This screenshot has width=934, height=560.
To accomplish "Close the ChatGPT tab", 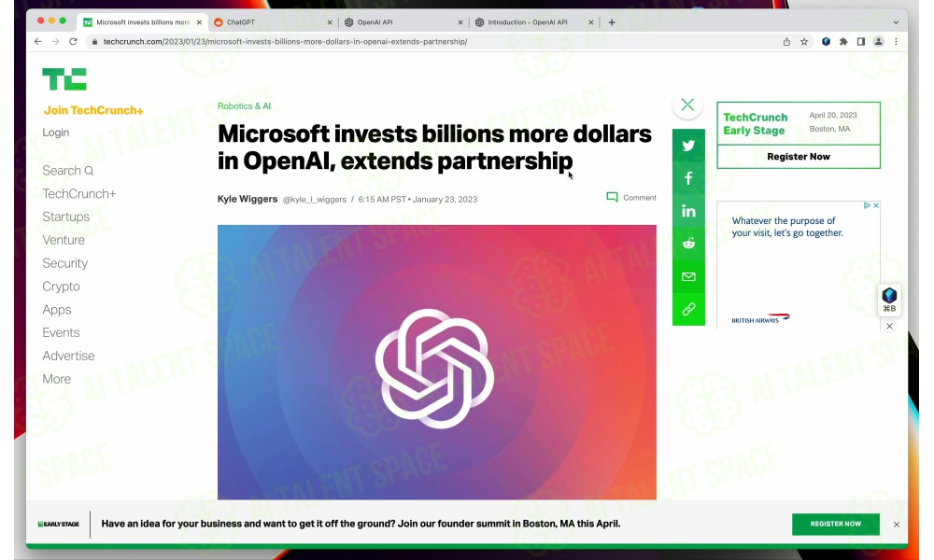I will (330, 22).
